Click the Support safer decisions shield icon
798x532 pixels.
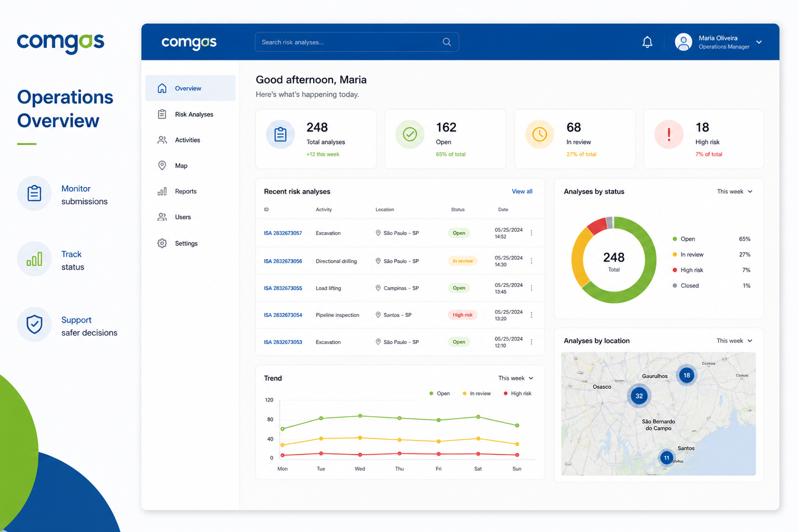(x=34, y=324)
